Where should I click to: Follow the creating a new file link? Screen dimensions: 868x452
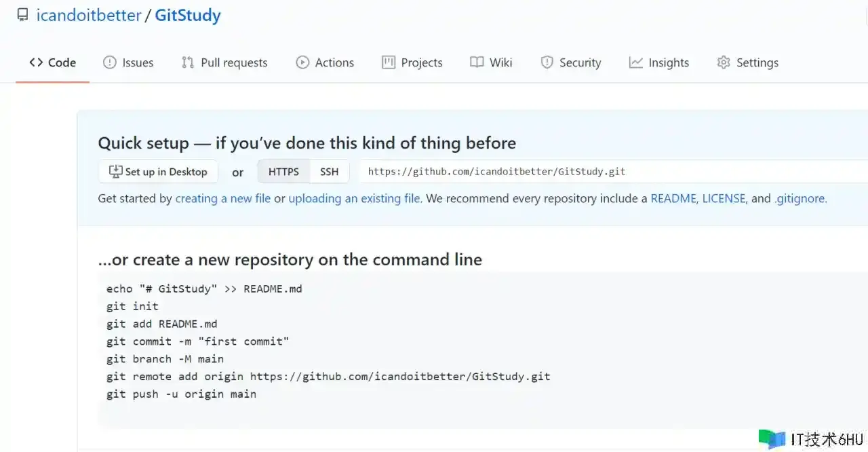coord(223,199)
